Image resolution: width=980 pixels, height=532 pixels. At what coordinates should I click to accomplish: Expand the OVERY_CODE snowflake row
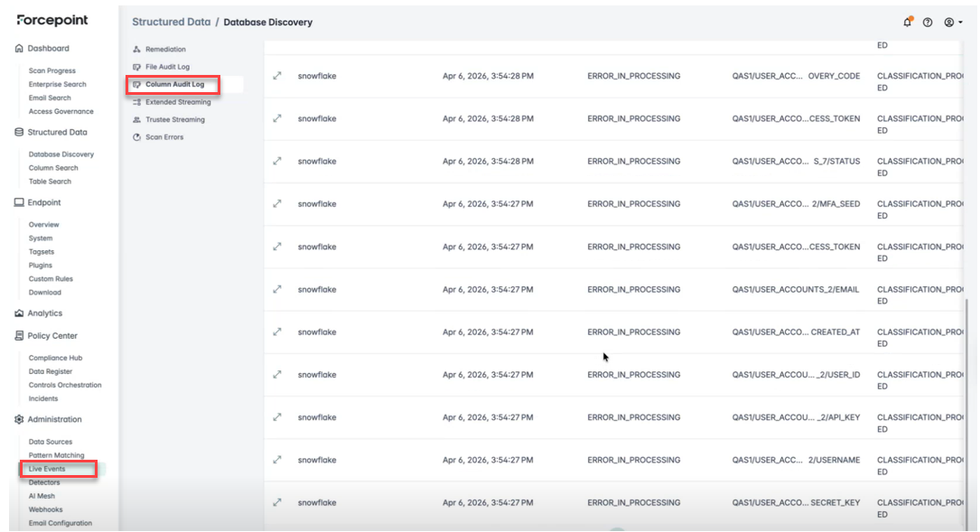coord(277,76)
